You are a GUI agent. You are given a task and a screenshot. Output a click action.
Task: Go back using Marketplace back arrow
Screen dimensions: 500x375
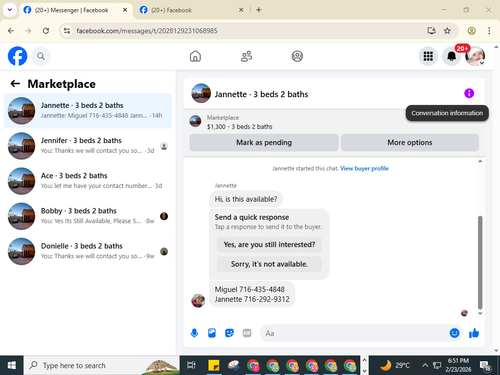pyautogui.click(x=15, y=84)
